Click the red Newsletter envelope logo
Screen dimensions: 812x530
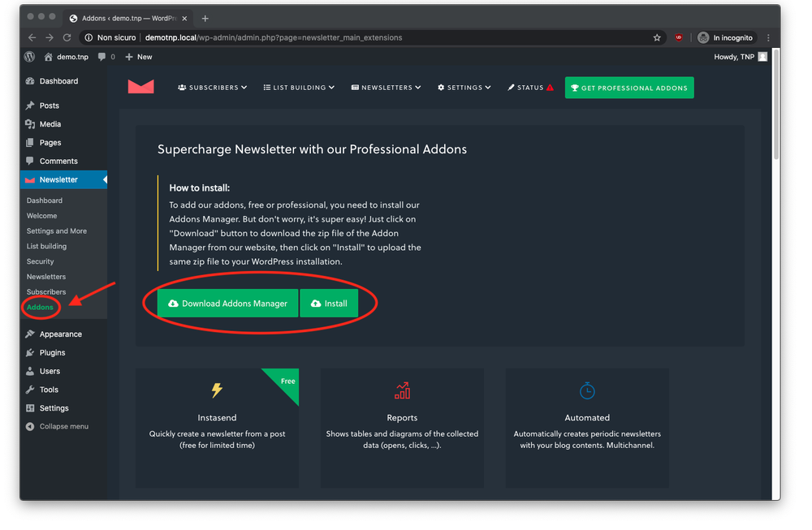140,86
